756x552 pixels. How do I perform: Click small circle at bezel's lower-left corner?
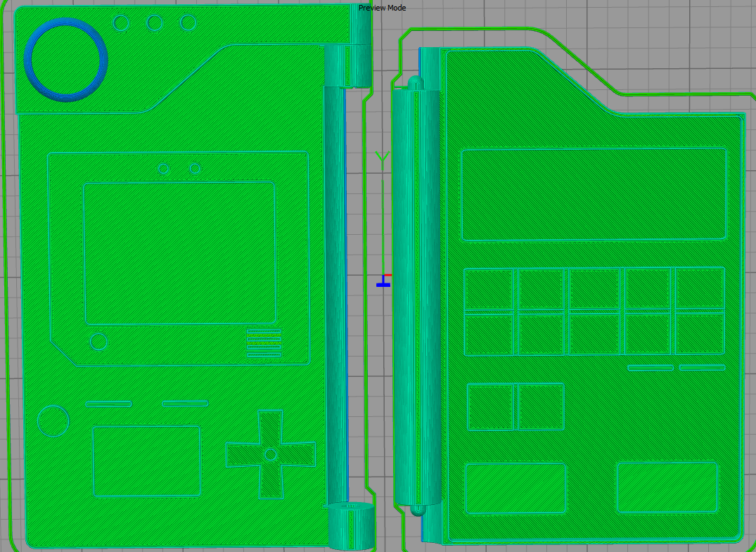click(x=99, y=342)
